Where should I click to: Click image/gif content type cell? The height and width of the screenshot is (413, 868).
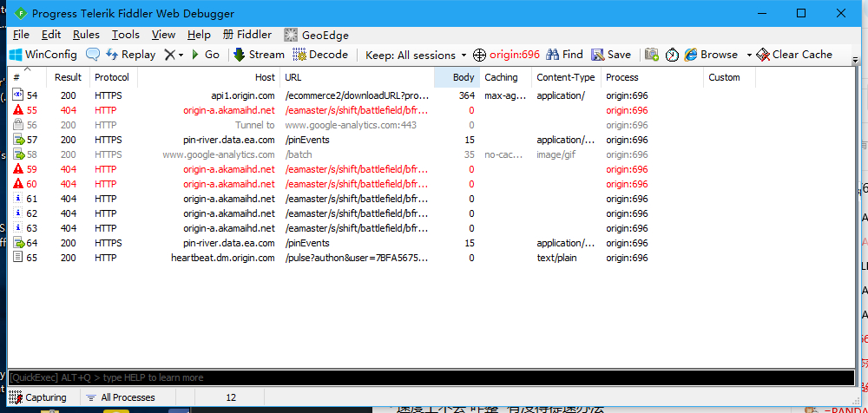556,154
